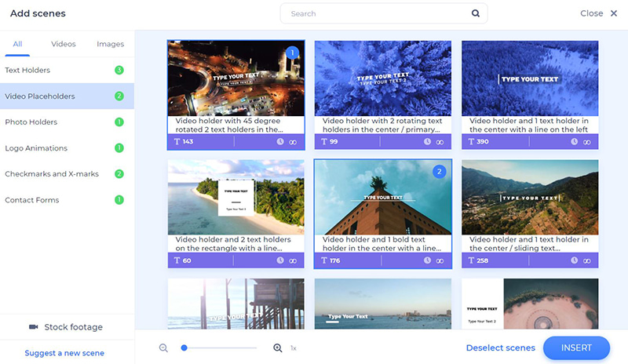Click the infinity icon on the T 176 scene
Image resolution: width=628 pixels, height=364 pixels.
(440, 260)
